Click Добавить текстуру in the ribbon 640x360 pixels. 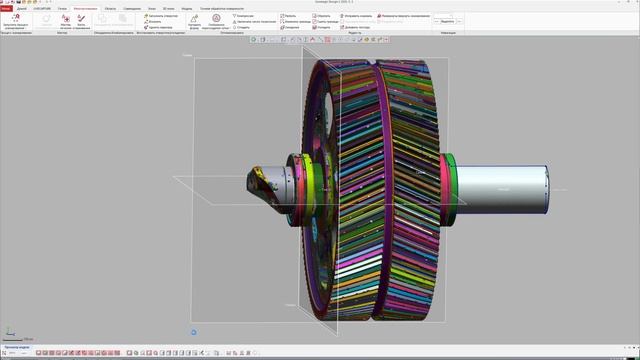(355, 27)
